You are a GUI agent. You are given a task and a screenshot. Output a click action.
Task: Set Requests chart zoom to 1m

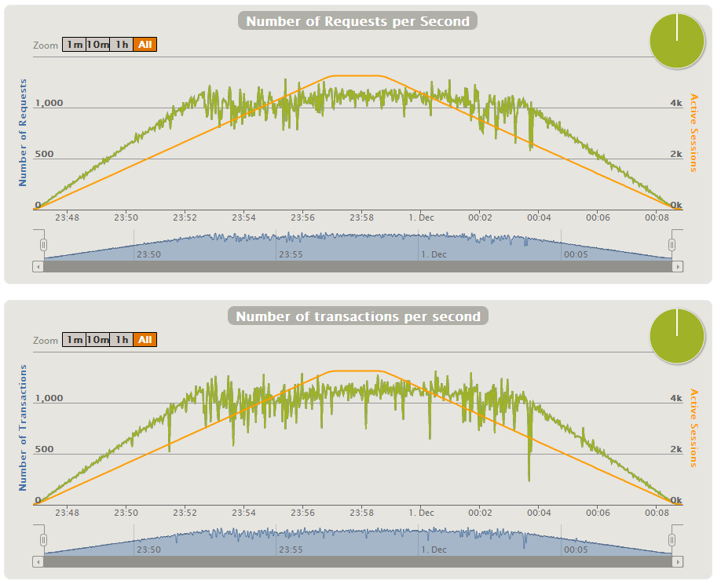pyautogui.click(x=74, y=45)
